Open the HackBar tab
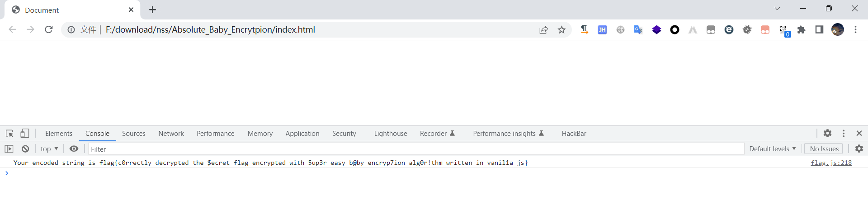Viewport: 868px width, 202px height. click(x=574, y=134)
